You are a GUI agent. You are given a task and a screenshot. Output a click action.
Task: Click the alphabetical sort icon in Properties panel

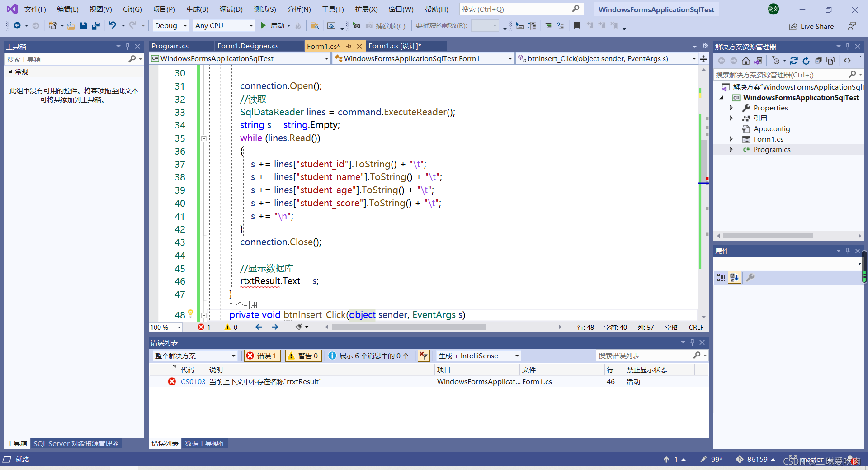(x=734, y=277)
